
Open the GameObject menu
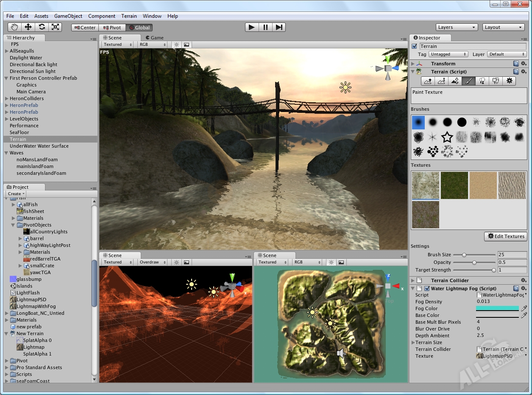point(68,16)
